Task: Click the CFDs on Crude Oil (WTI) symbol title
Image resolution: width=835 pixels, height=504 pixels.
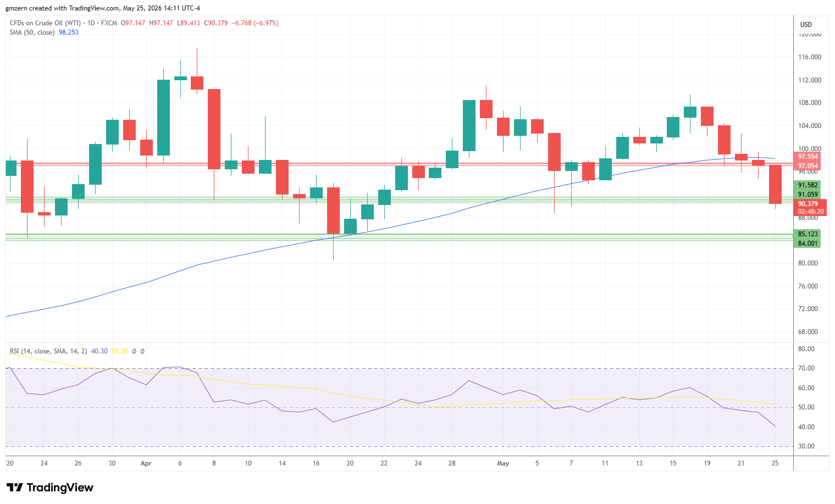Action: click(45, 23)
